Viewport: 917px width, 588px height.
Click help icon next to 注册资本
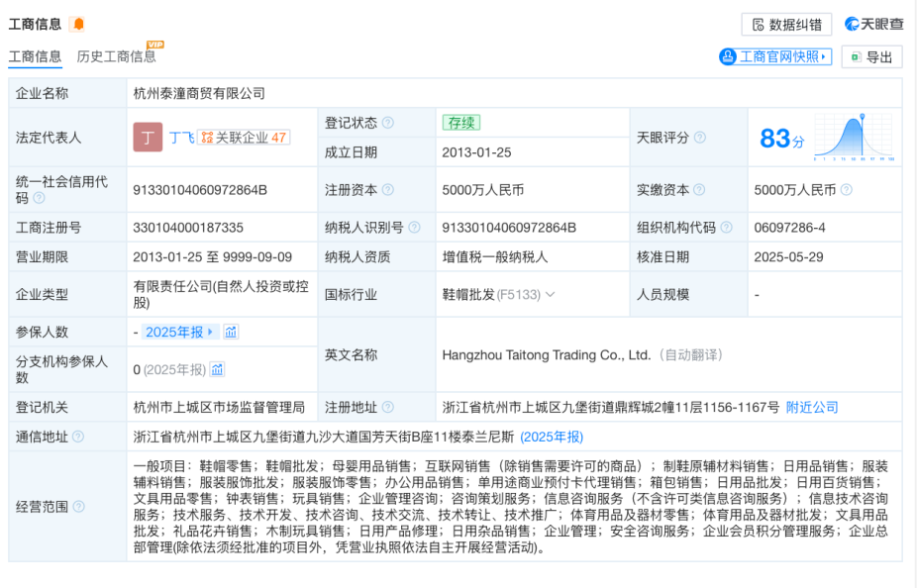tap(388, 190)
